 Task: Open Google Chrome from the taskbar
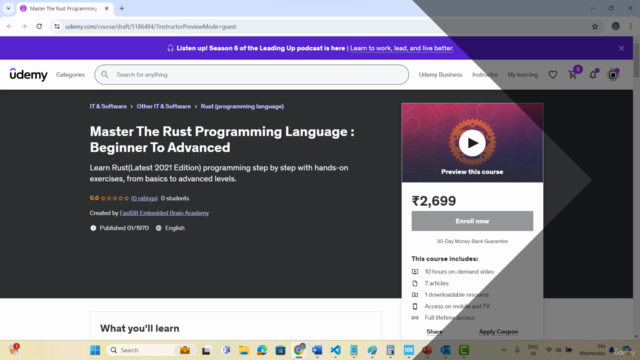tap(299, 350)
